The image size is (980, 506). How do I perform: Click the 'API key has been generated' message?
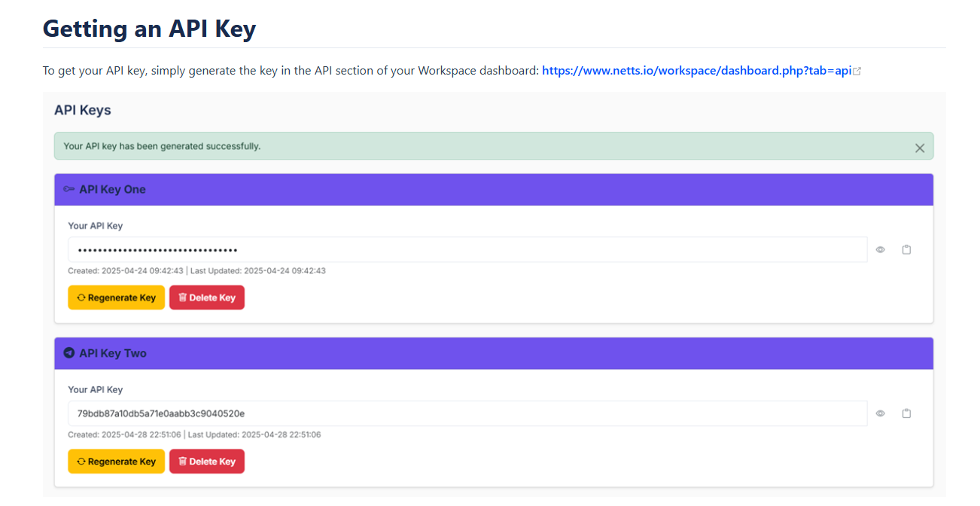coord(162,146)
